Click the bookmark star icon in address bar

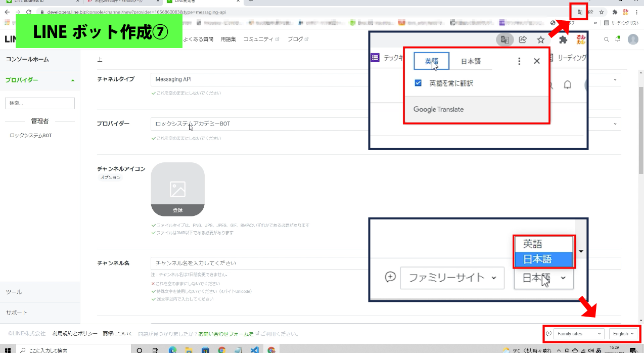coord(602,12)
